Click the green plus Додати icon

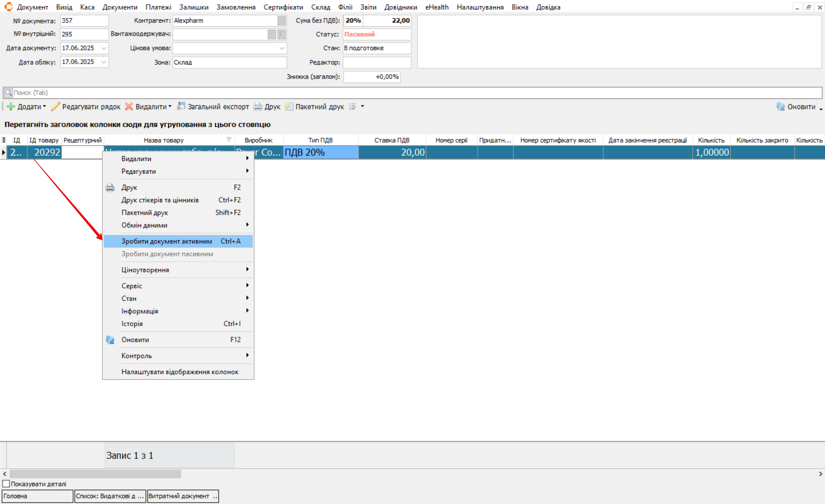coord(11,107)
